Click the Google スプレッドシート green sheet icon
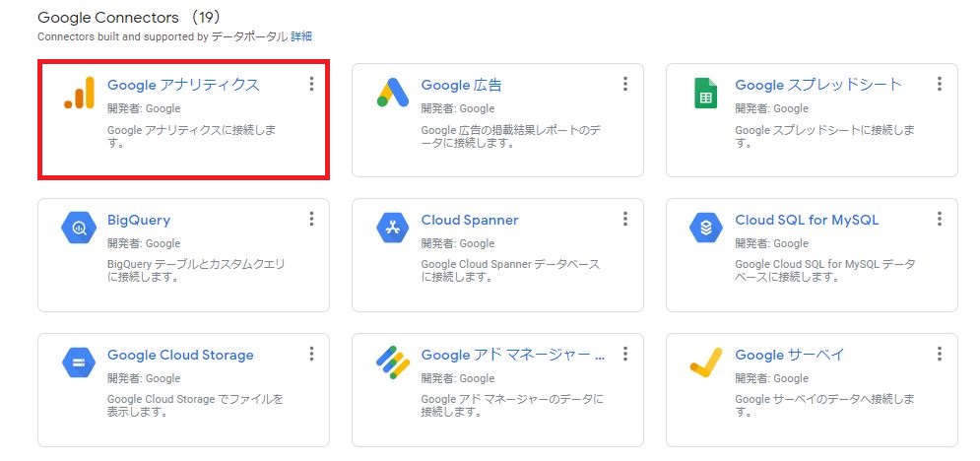The image size is (980, 461). click(705, 93)
